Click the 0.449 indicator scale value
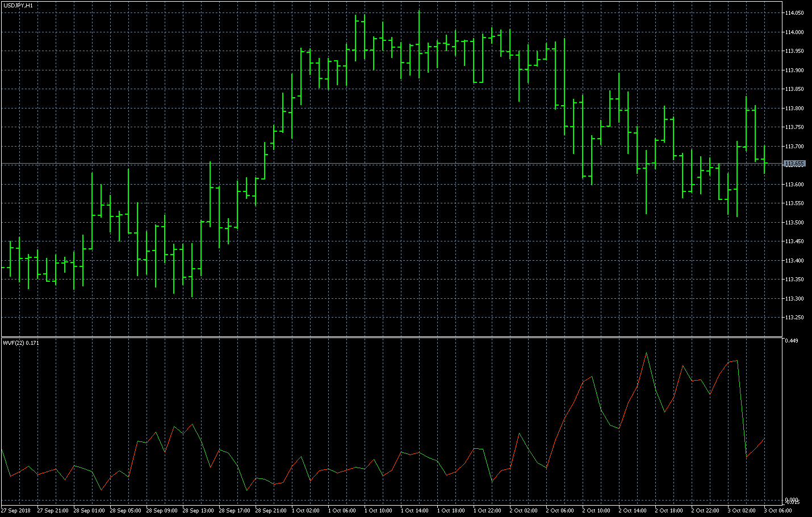 pos(792,341)
